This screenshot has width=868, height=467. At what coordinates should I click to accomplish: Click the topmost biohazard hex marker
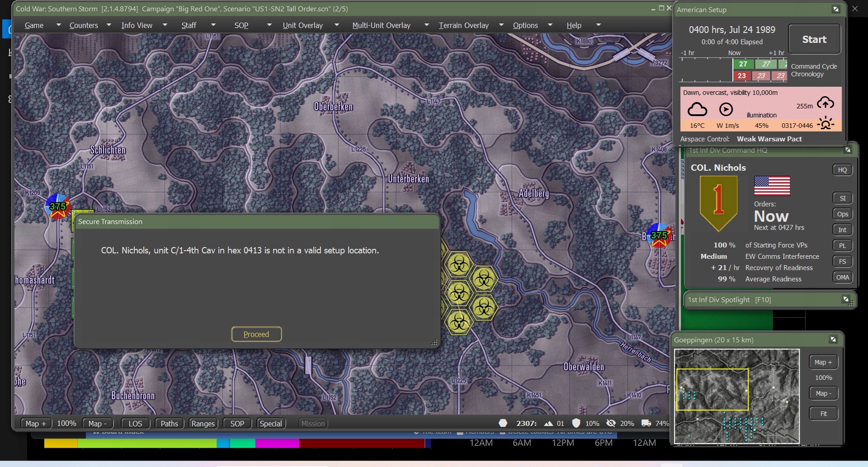point(459,264)
